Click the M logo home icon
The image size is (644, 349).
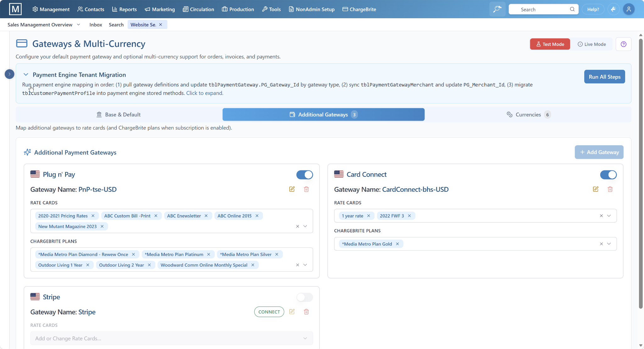coord(15,9)
